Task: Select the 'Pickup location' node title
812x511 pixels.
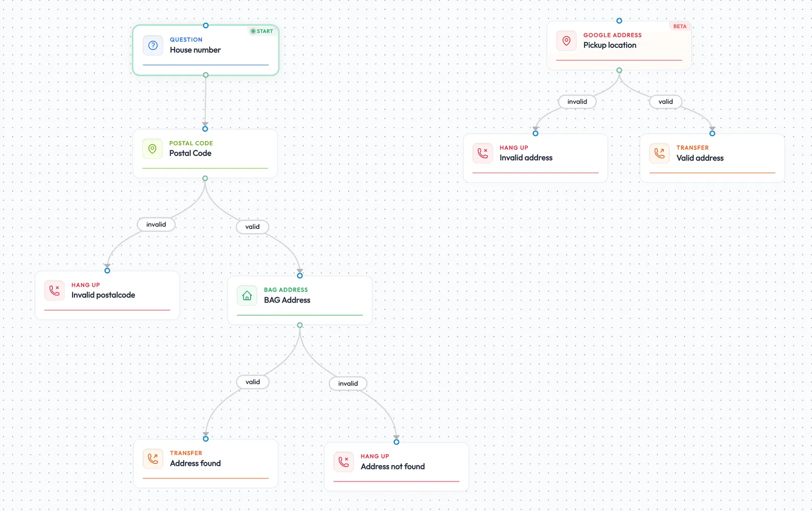Action: (610, 45)
